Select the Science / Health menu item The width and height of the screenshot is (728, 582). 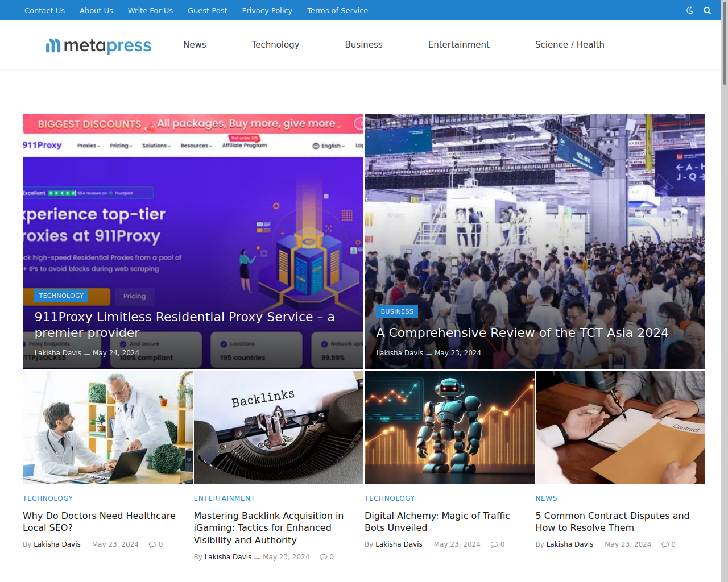(x=570, y=44)
